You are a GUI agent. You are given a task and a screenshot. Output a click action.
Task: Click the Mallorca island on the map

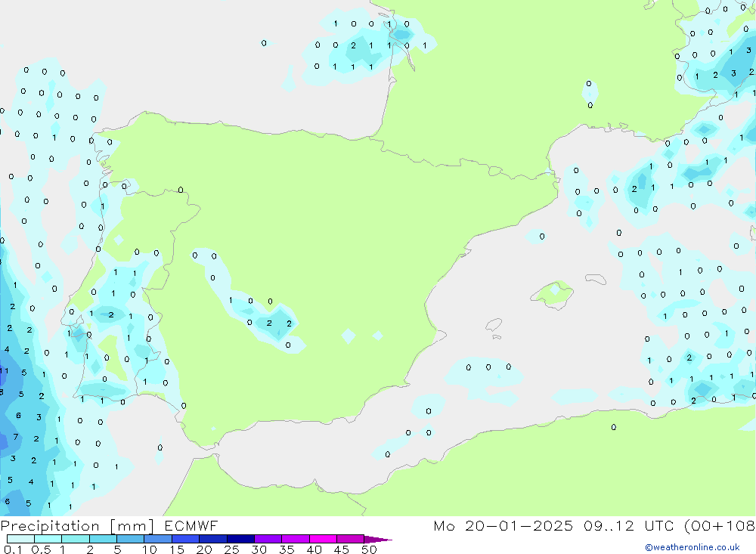tap(553, 293)
